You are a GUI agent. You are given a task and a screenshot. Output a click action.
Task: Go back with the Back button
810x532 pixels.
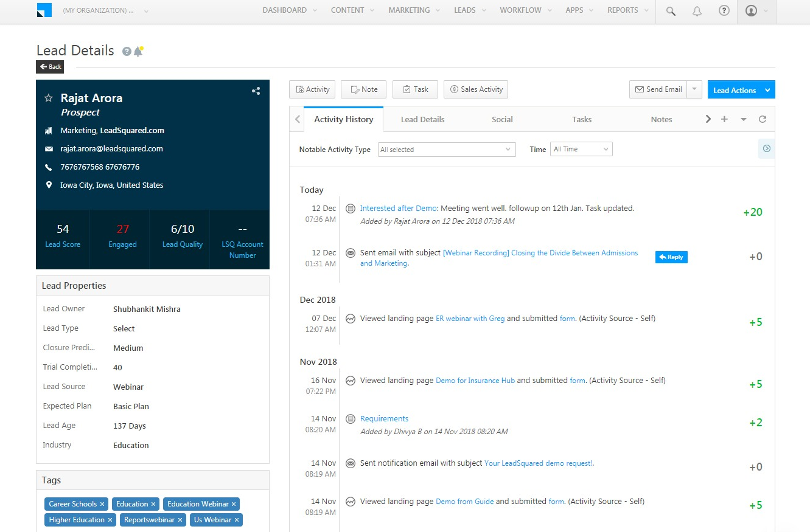pos(51,67)
